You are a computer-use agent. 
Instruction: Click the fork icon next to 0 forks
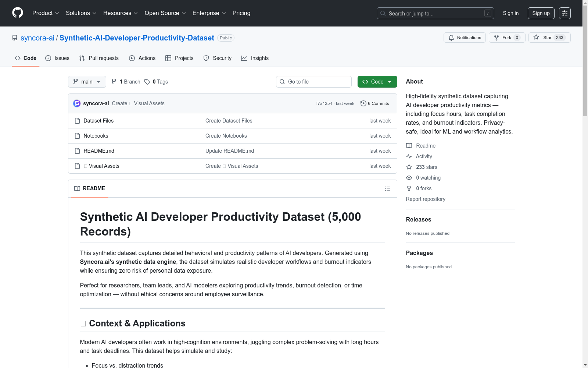click(x=409, y=188)
